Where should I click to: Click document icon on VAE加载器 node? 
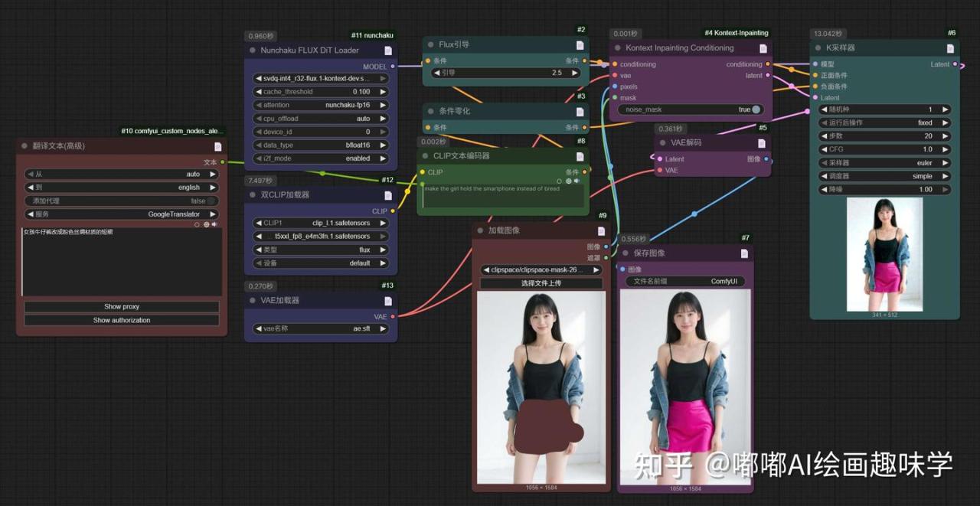pyautogui.click(x=388, y=300)
